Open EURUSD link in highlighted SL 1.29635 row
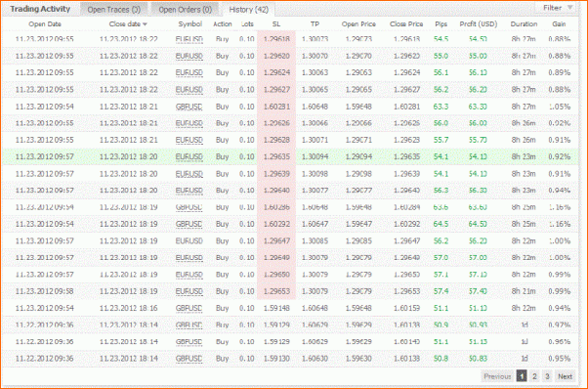 pyautogui.click(x=189, y=156)
